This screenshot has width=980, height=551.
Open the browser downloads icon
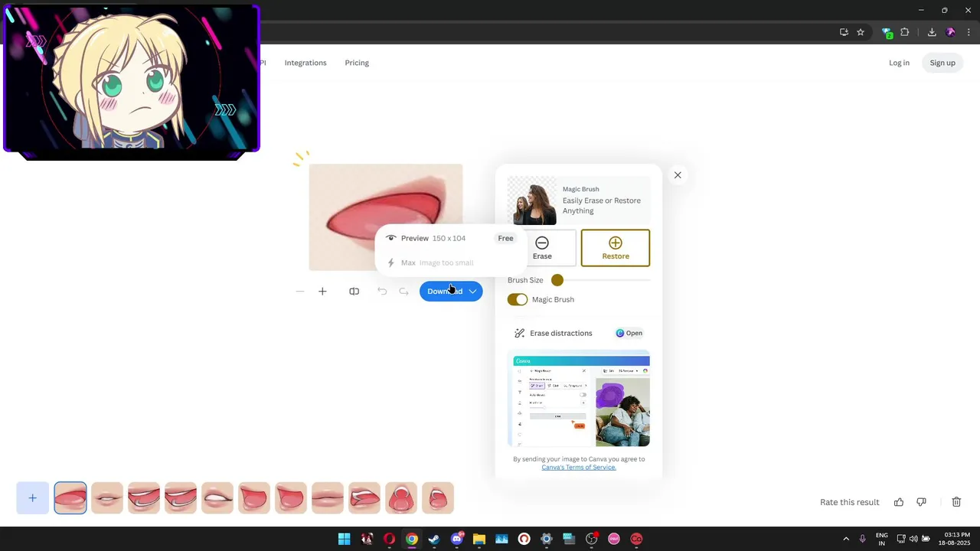pos(932,32)
